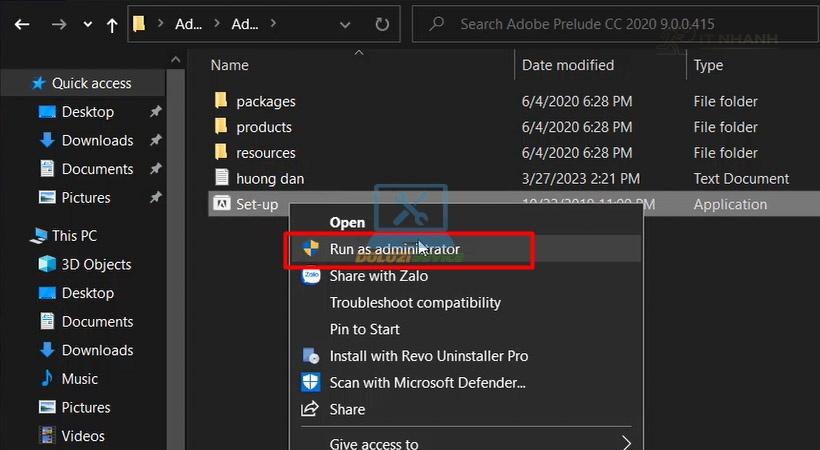Open the packages folder icon

click(x=221, y=101)
